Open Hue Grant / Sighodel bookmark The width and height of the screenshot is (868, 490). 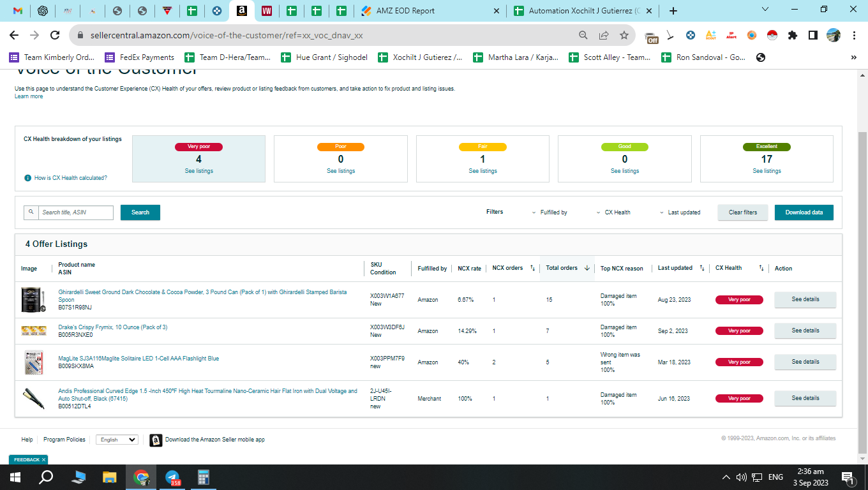tap(324, 57)
